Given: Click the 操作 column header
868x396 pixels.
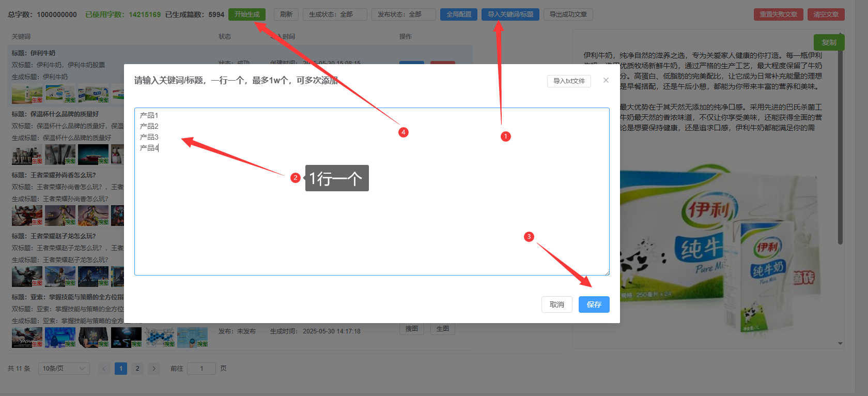Looking at the screenshot, I should (406, 37).
